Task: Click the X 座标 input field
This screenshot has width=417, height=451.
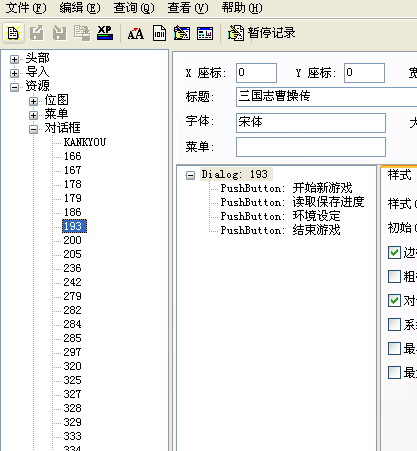Action: (x=256, y=73)
